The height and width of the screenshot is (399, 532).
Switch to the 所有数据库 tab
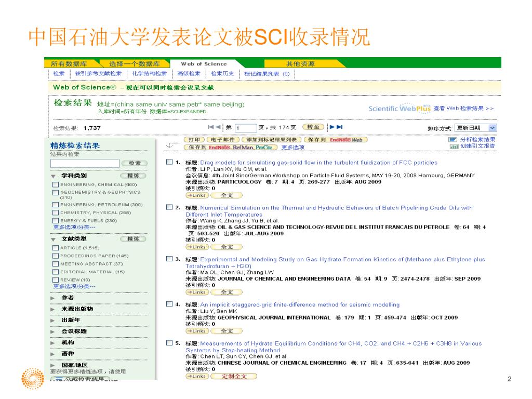[69, 63]
